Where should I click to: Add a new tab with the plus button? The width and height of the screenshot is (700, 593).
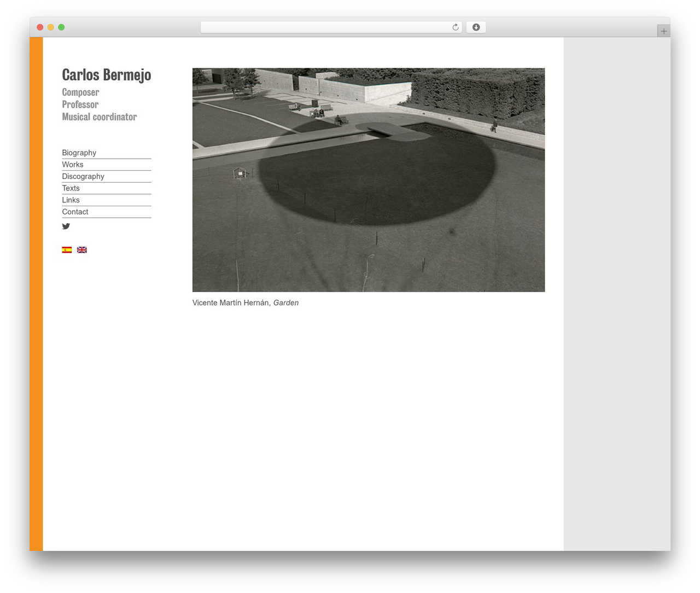[663, 31]
